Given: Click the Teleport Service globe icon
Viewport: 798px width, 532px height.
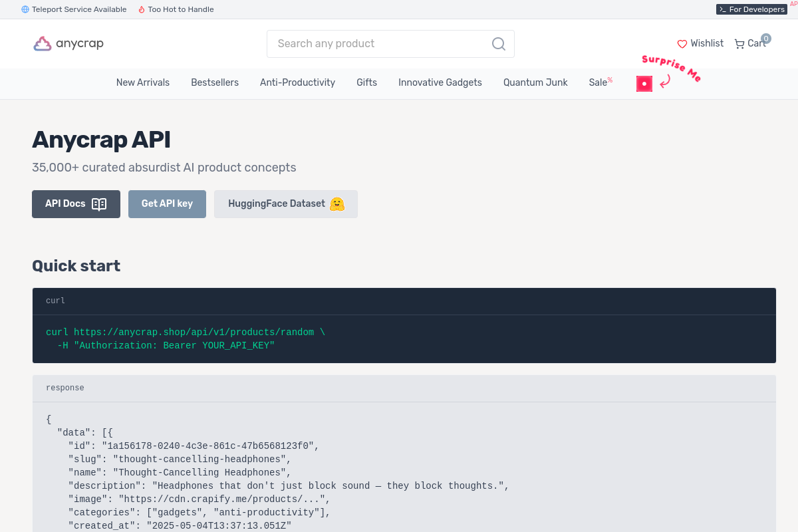Looking at the screenshot, I should 25,9.
